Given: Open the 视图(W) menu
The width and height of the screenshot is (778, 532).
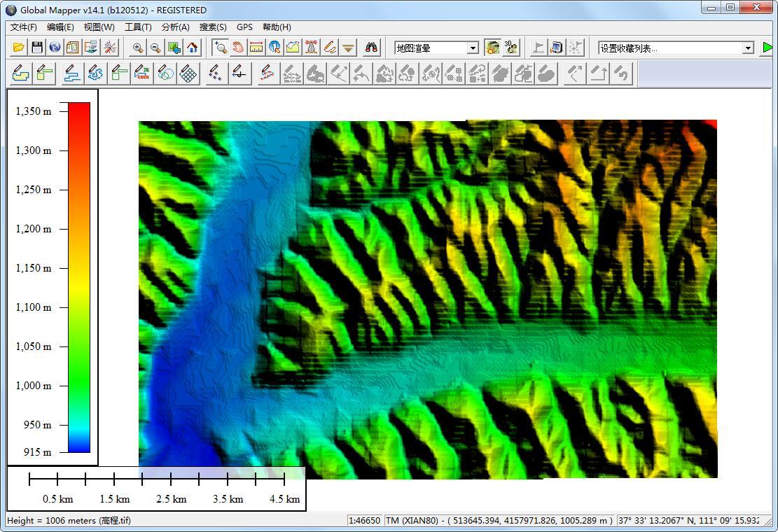Looking at the screenshot, I should 99,27.
